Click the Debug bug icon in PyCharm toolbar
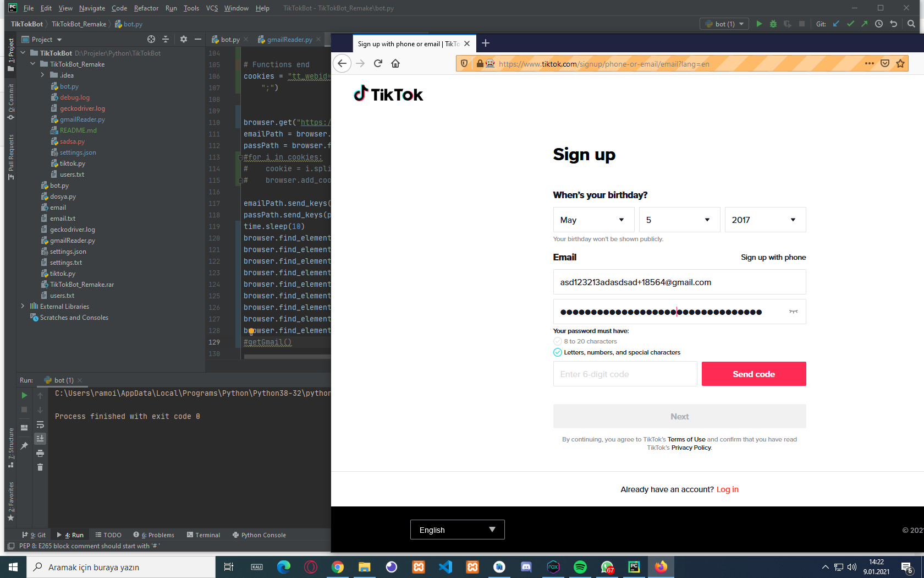Image resolution: width=924 pixels, height=578 pixels. [x=773, y=24]
